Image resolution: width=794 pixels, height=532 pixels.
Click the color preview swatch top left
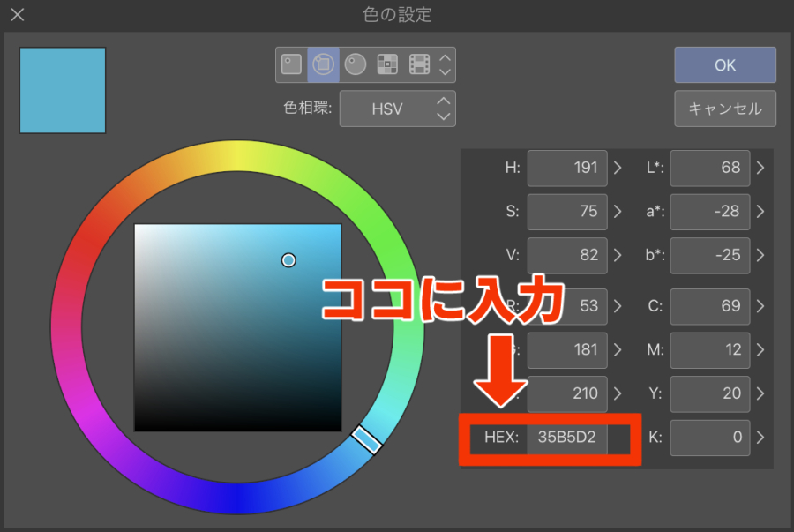pyautogui.click(x=62, y=90)
